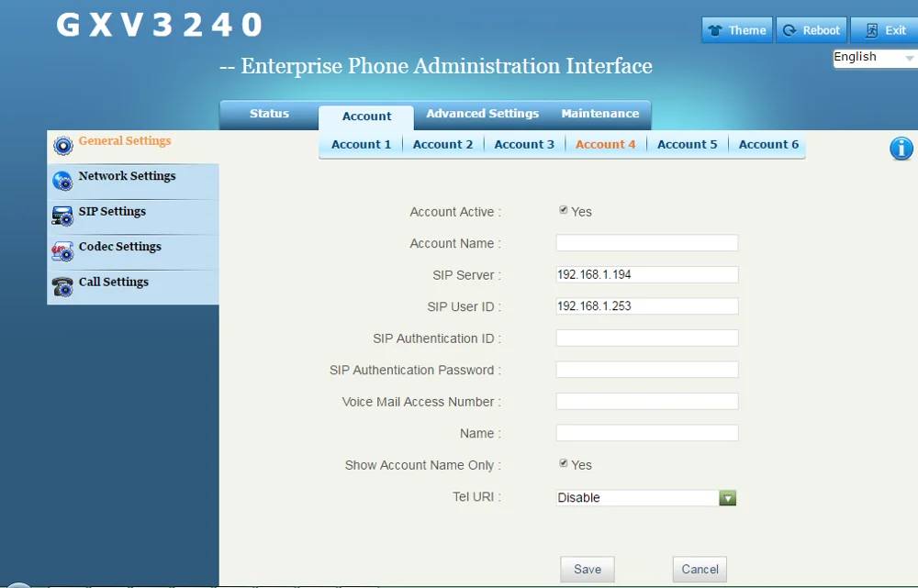Focus the SIP Authentication Password field

[647, 370]
